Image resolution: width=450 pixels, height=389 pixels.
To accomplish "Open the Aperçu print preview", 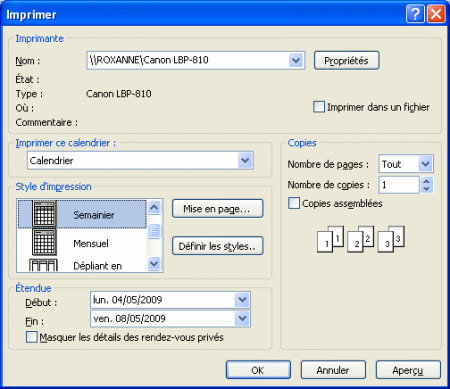I will (x=408, y=370).
